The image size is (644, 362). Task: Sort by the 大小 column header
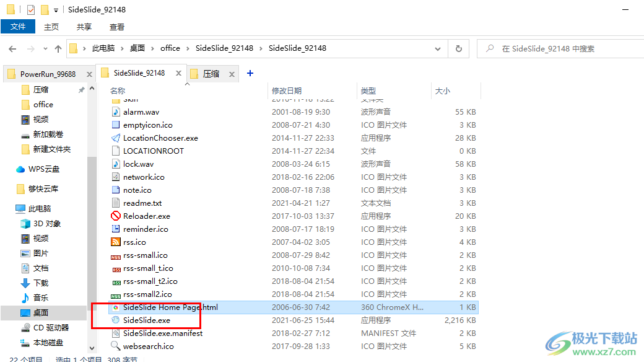pyautogui.click(x=443, y=91)
